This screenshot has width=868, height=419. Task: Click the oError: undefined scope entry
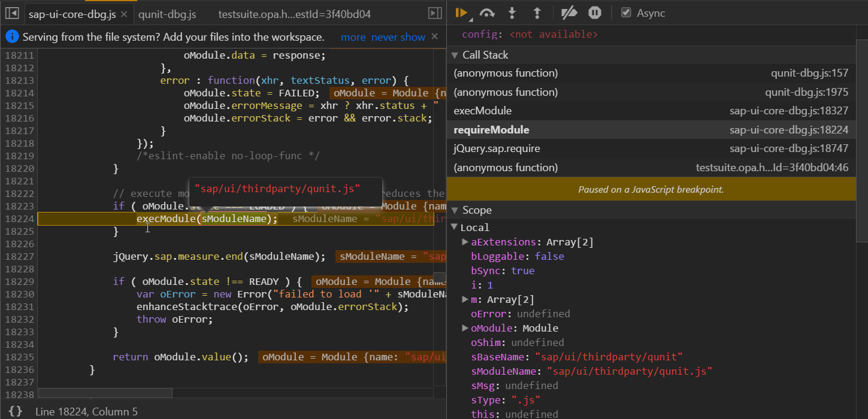[x=521, y=314]
